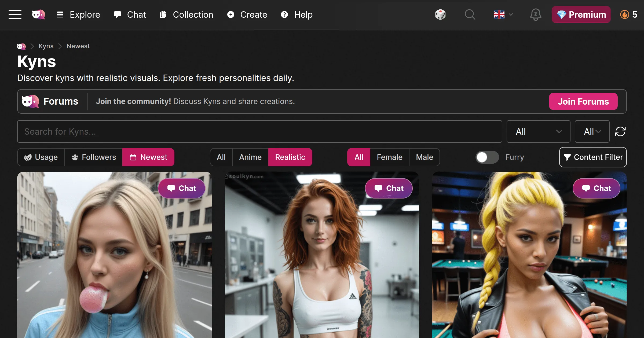Click the Join Forums button
This screenshot has width=644, height=338.
(583, 101)
